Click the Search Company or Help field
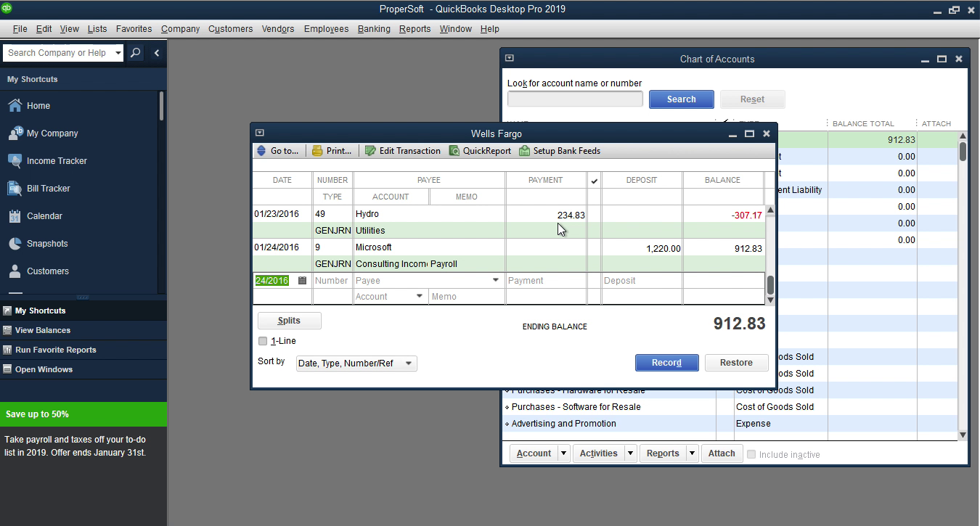The width and height of the screenshot is (980, 526). (x=58, y=53)
